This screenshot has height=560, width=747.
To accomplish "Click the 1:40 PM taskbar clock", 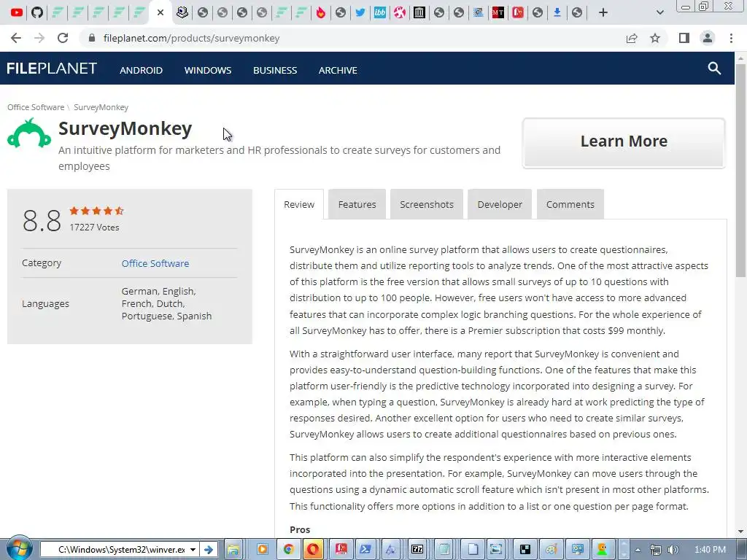I will tap(710, 550).
